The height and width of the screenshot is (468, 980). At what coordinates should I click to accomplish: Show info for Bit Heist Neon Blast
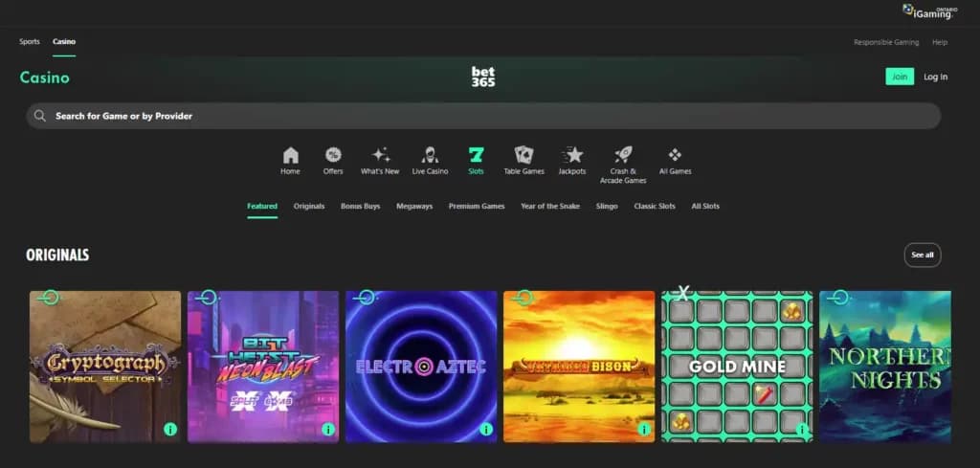[328, 430]
